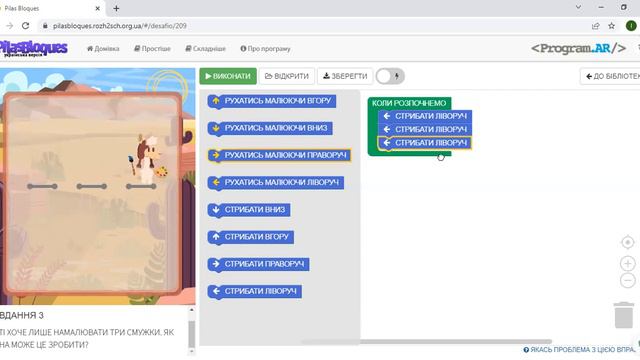
Task: Click the Коли розпочнемо start block
Action: point(409,103)
